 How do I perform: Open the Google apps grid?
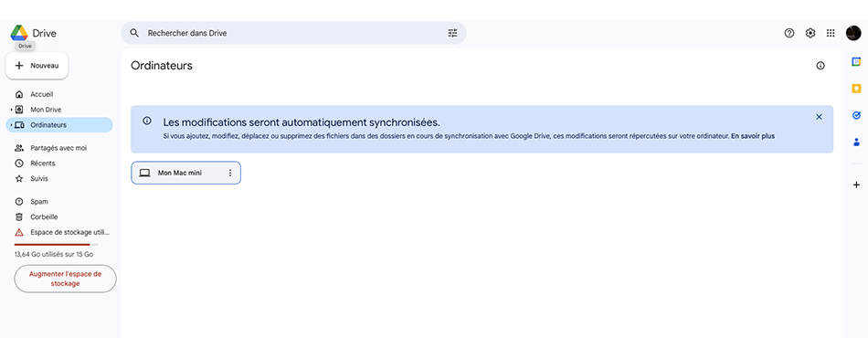831,33
